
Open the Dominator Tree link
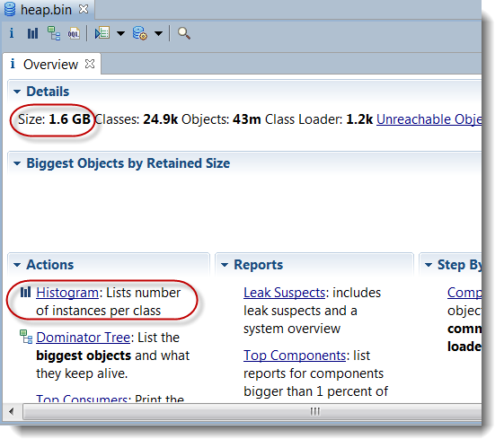coord(84,338)
